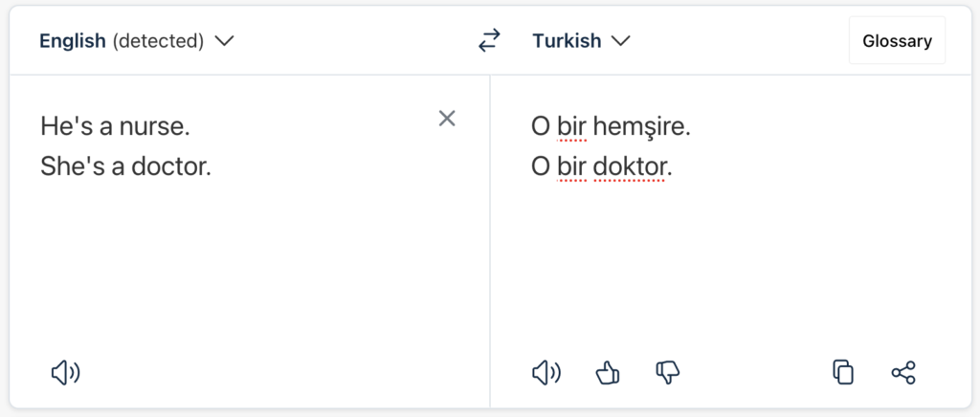Click the chevron beside English (detected)

pos(225,41)
